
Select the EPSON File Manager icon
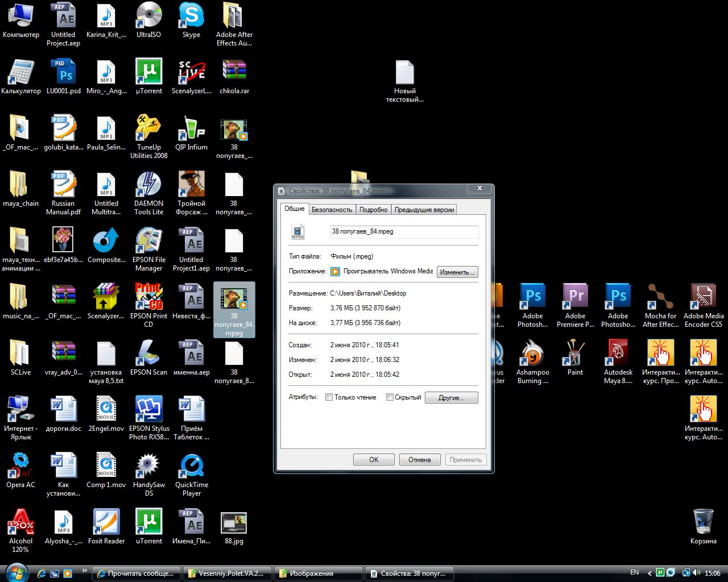pos(148,249)
